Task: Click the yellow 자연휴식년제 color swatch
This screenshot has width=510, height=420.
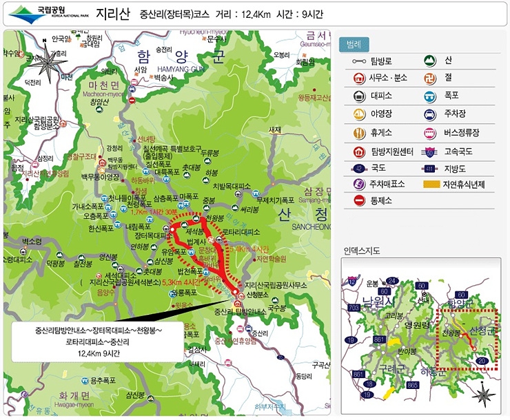Action: coord(431,185)
